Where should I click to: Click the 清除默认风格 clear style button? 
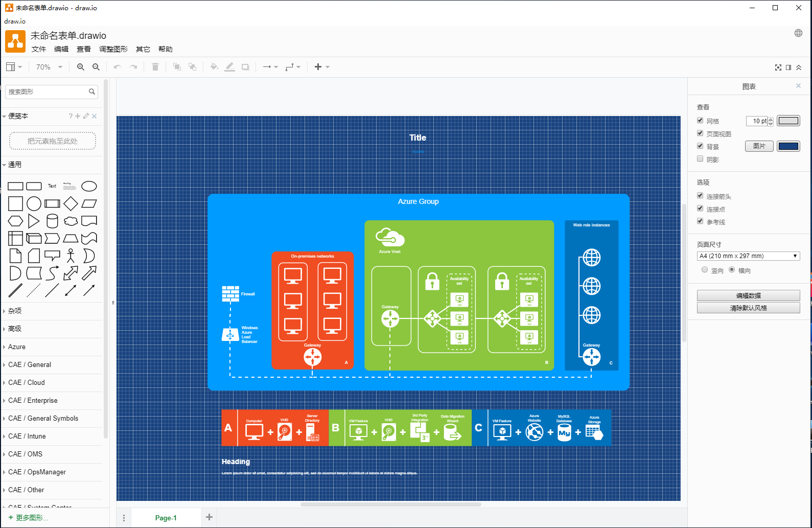tap(749, 308)
